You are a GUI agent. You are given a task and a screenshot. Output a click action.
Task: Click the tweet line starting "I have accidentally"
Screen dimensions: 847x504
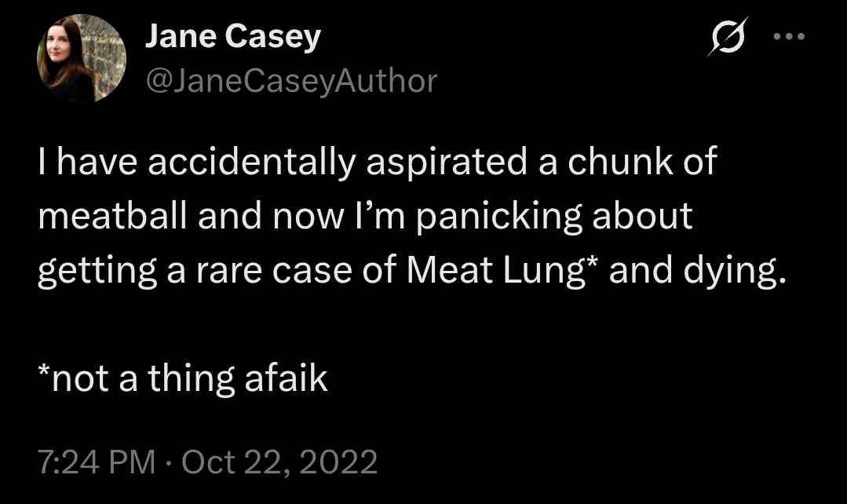pos(378,162)
